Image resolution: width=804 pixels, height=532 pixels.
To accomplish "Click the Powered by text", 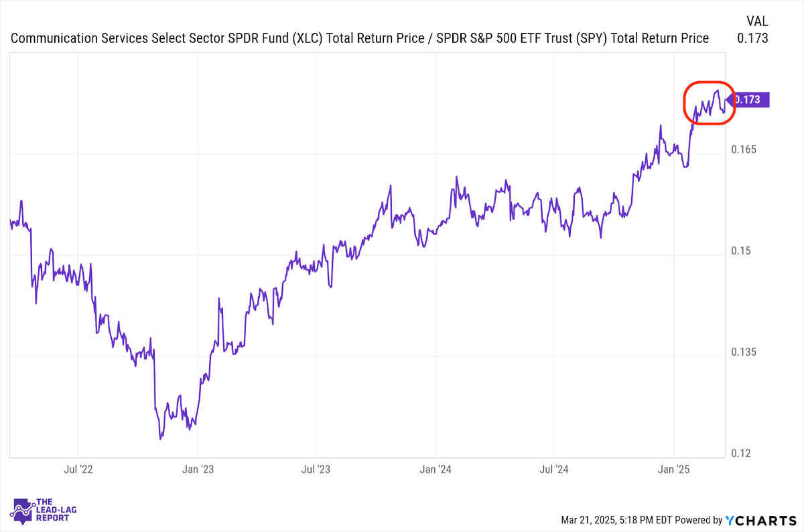I will 697,520.
